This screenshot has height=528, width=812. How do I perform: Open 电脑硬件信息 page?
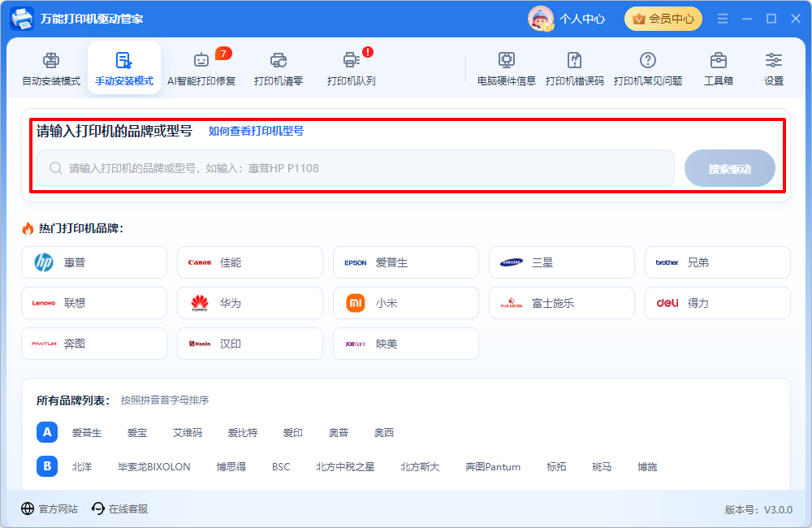pos(507,68)
